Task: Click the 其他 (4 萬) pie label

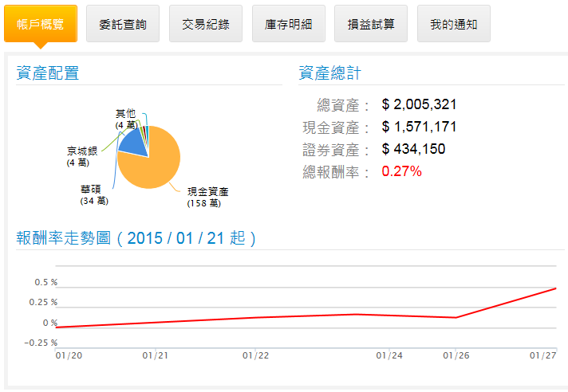Action: pos(125,120)
